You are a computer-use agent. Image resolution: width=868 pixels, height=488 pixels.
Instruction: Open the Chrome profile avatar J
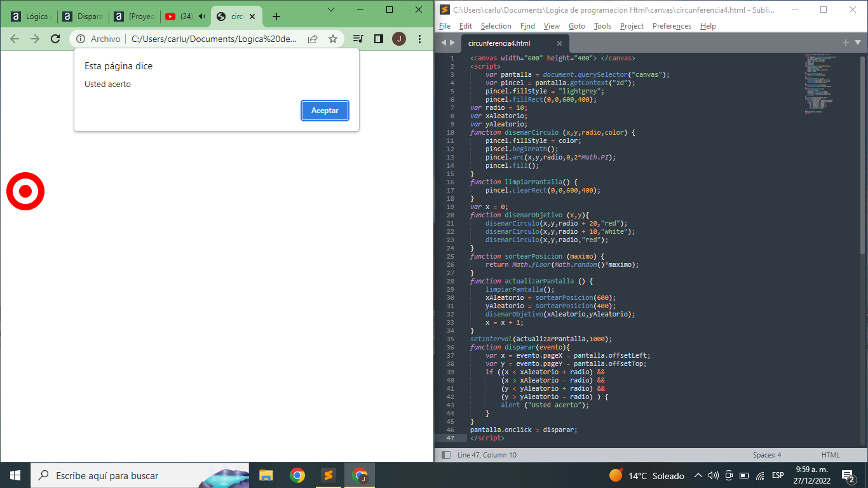coord(399,39)
